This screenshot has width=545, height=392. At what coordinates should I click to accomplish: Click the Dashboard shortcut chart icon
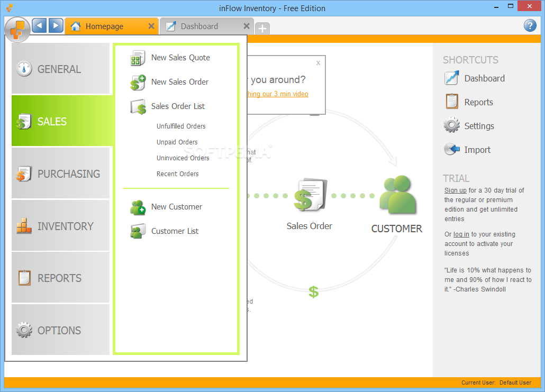pos(451,78)
